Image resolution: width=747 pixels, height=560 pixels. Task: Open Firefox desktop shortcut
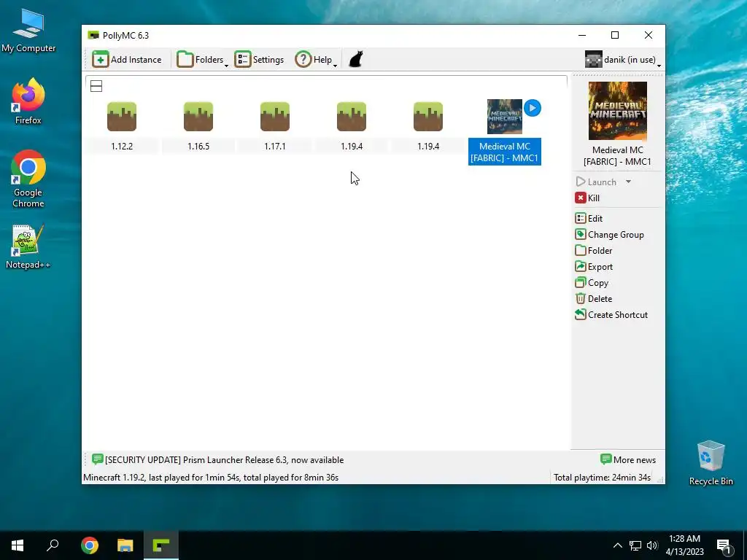[28, 101]
